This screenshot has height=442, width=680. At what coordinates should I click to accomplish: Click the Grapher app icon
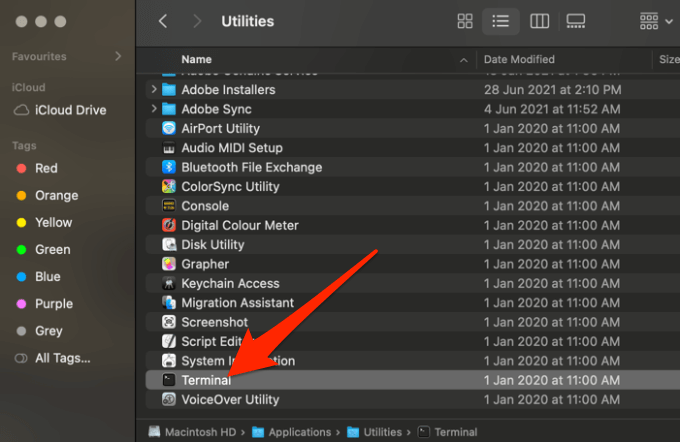169,264
